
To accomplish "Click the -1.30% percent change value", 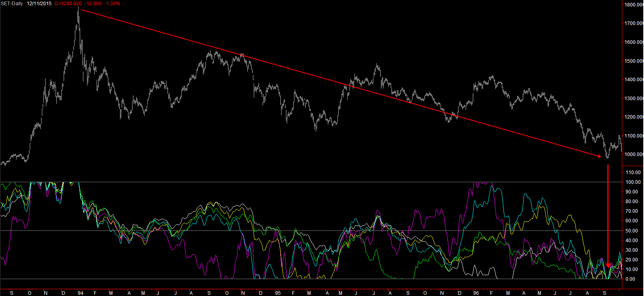I will pos(112,4).
